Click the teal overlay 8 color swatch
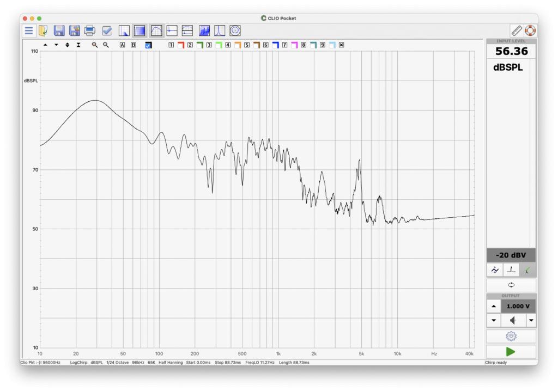 (313, 45)
